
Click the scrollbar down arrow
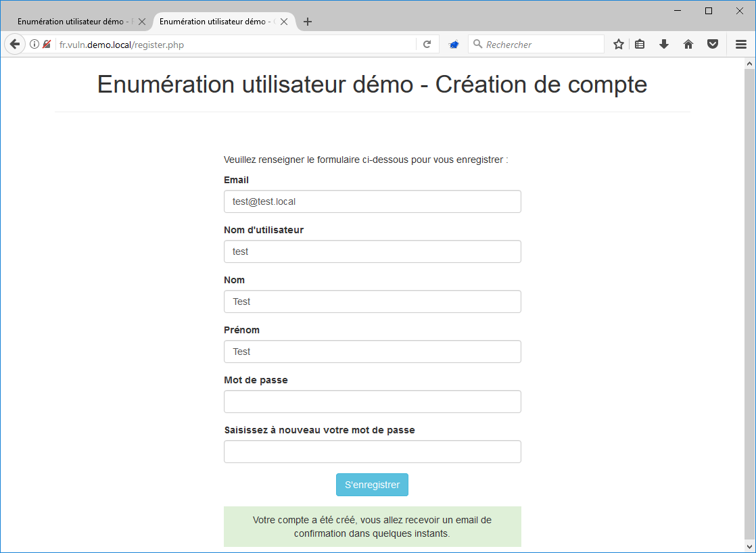point(749,546)
